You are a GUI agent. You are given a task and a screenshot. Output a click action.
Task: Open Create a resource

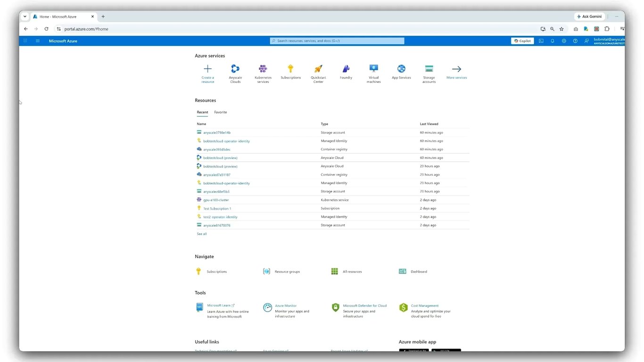click(207, 74)
